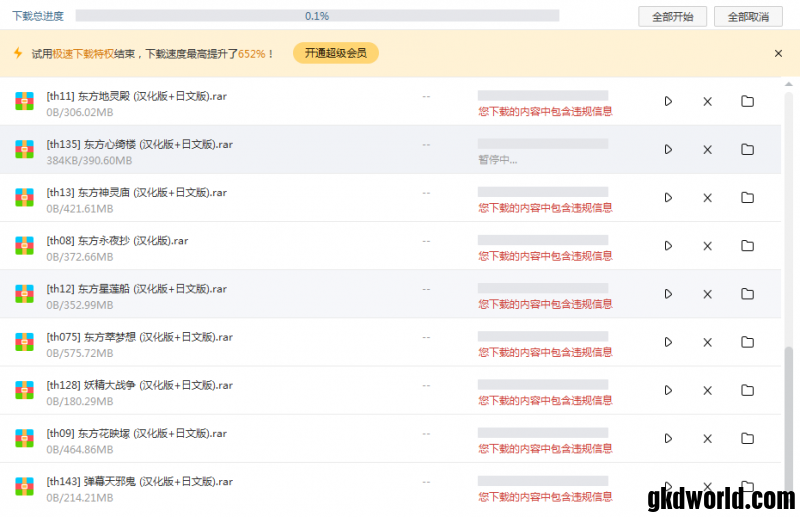Viewport: 800px width, 517px height.
Task: Click scrollbar up arrow
Action: point(789,84)
